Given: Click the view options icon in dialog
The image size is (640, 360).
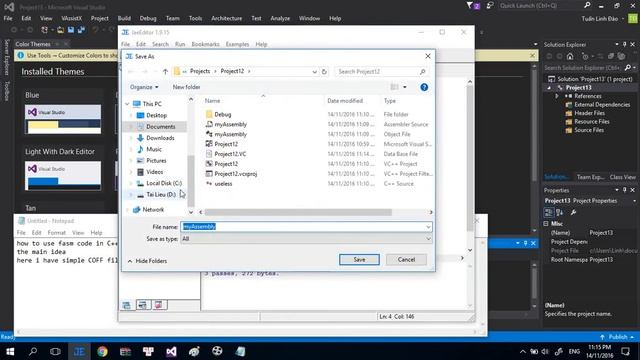Looking at the screenshot, I should 394,87.
